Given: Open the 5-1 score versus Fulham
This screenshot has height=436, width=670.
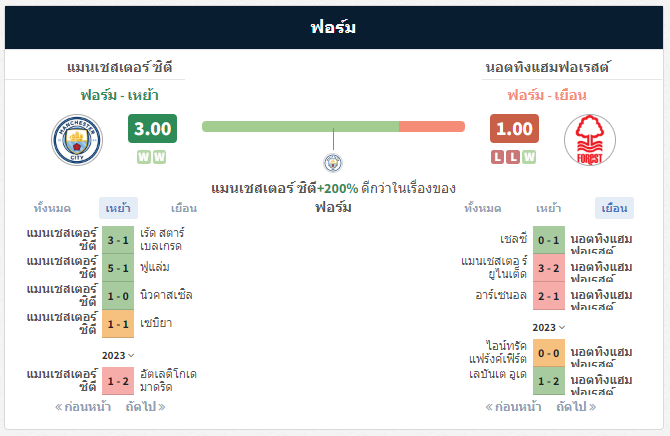Looking at the screenshot, I should coord(118,268).
